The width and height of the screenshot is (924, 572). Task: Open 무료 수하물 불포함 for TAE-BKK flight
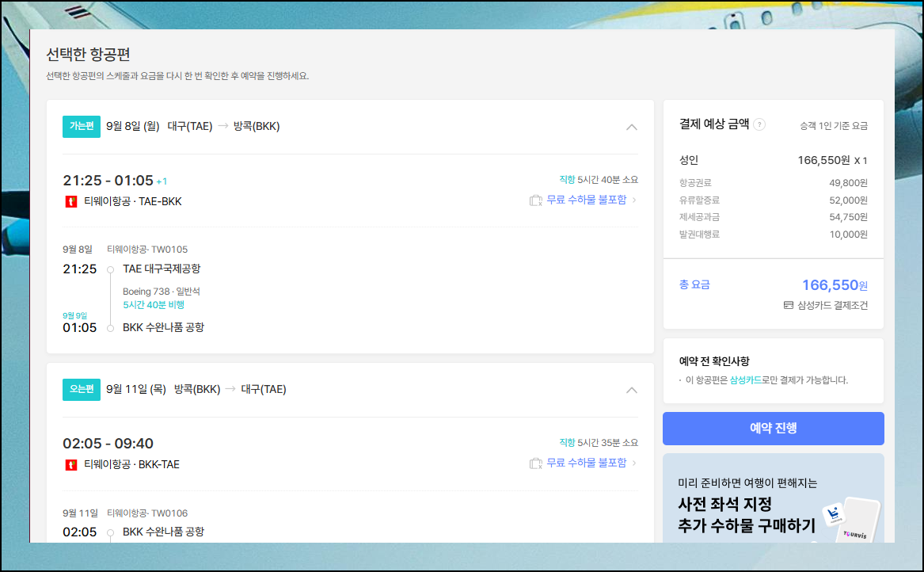[587, 200]
